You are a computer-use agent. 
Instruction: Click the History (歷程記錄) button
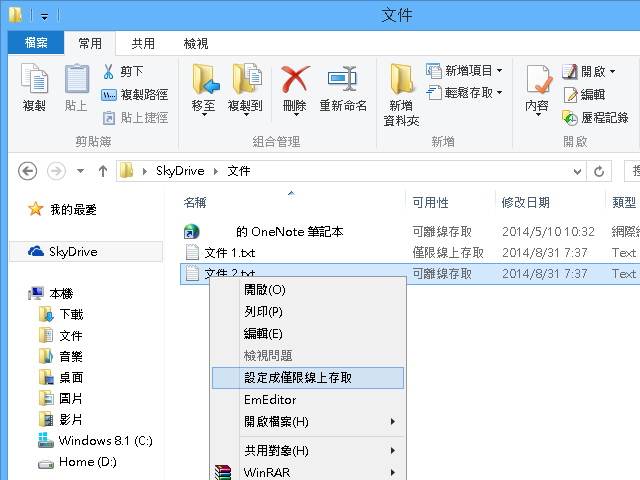tap(595, 118)
